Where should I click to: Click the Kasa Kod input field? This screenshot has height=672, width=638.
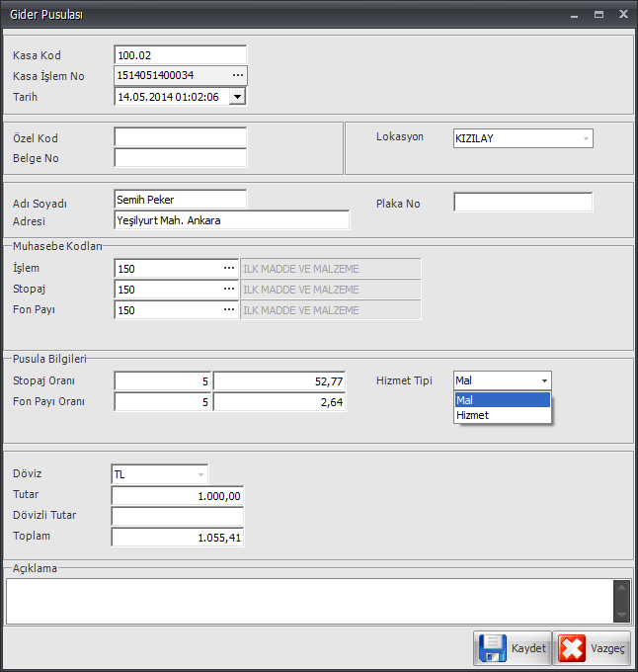pyautogui.click(x=180, y=54)
